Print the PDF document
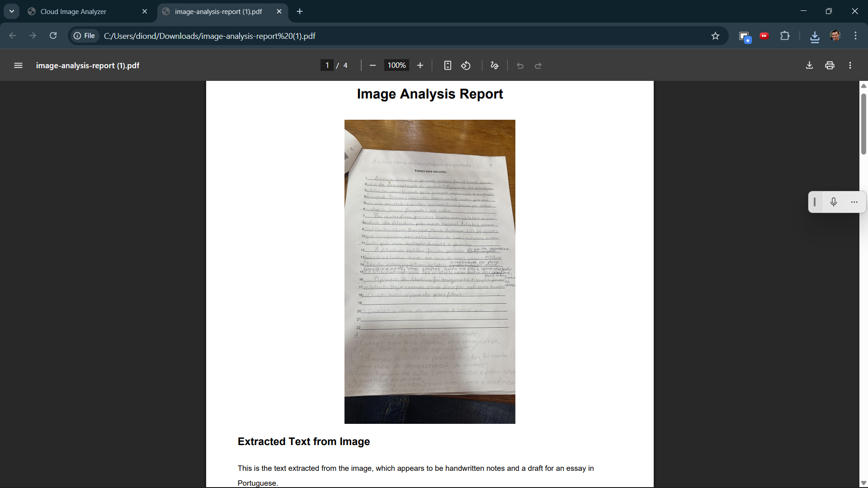This screenshot has height=488, width=868. tap(830, 66)
